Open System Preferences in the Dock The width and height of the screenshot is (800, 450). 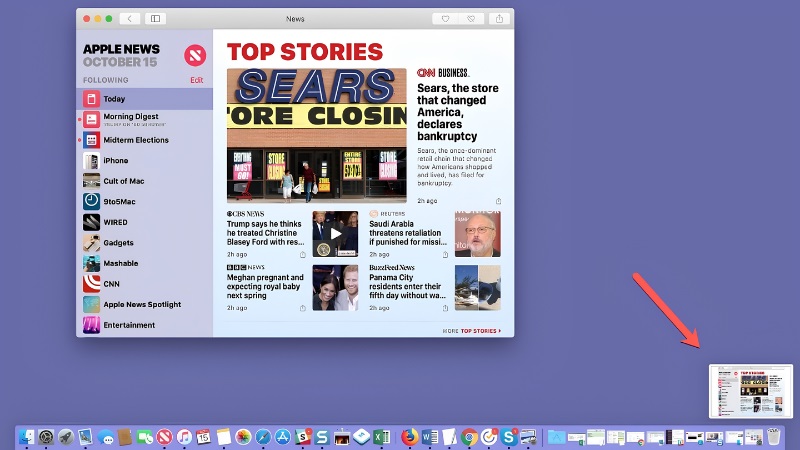(x=46, y=437)
